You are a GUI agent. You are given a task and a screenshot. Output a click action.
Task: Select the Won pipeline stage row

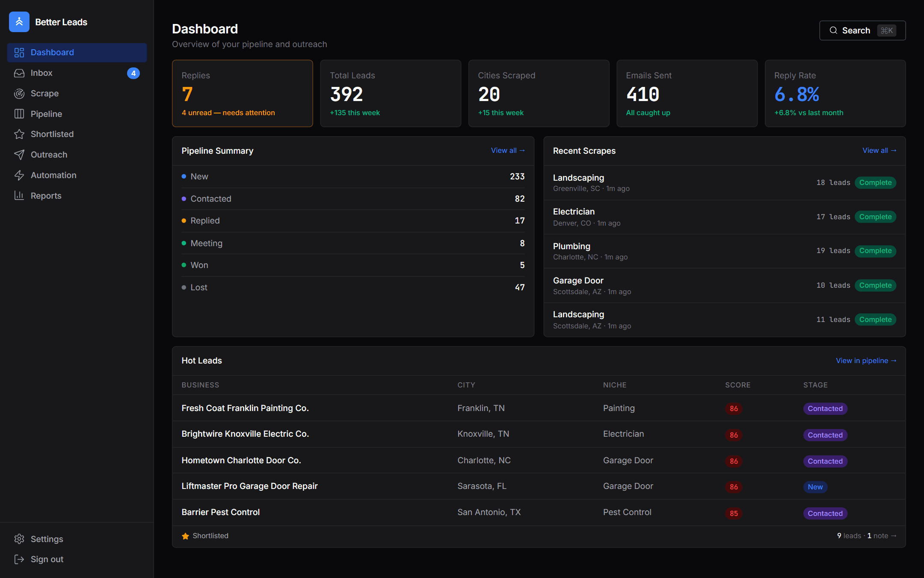[353, 265]
